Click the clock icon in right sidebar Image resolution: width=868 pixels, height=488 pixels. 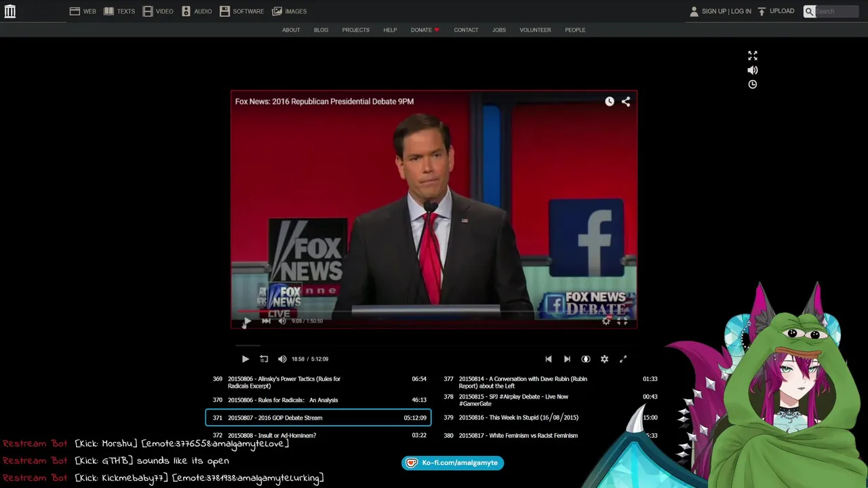tap(753, 85)
